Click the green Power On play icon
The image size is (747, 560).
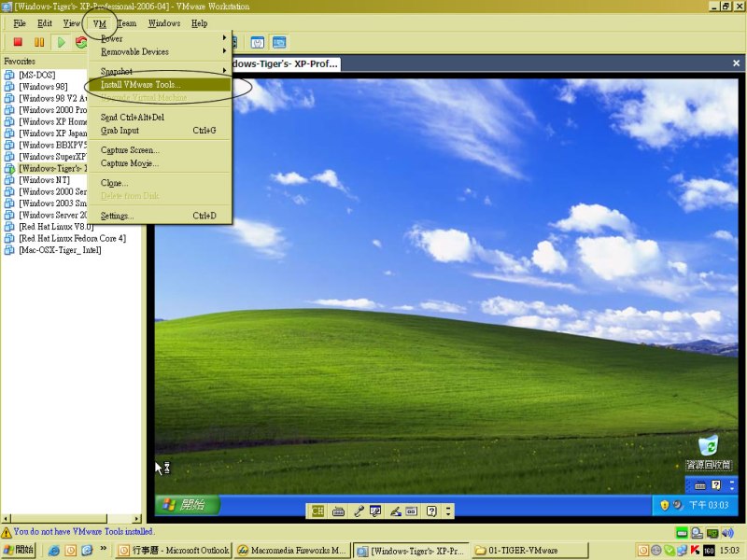point(62,42)
